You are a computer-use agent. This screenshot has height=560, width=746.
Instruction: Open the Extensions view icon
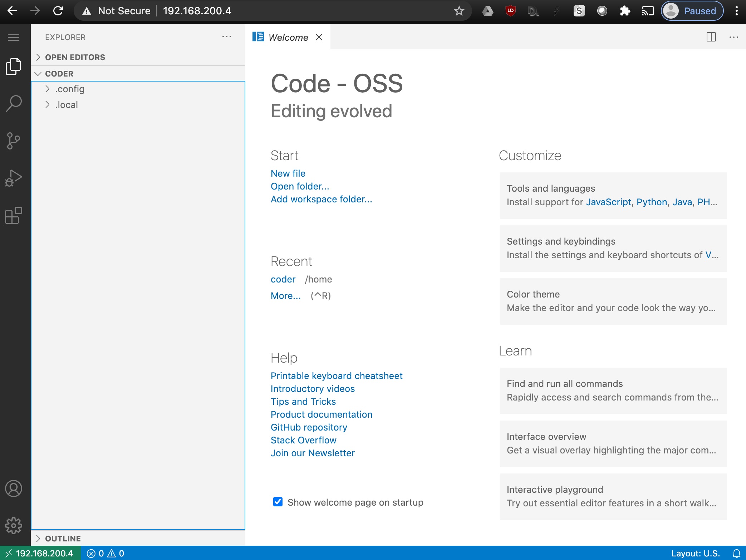coord(14,215)
